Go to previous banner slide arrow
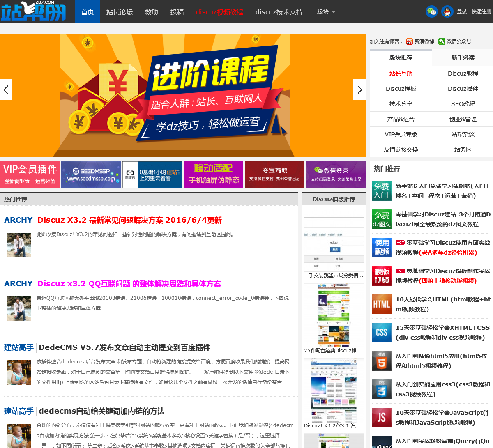 coord(6,90)
